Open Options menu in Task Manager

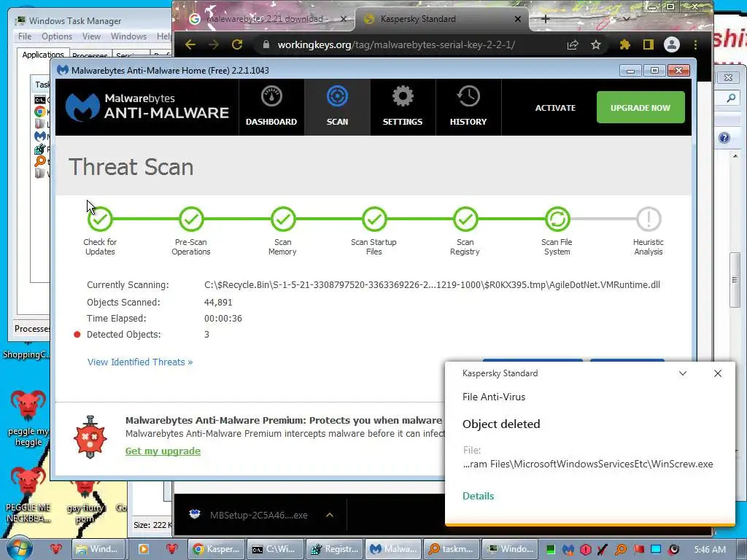(57, 36)
